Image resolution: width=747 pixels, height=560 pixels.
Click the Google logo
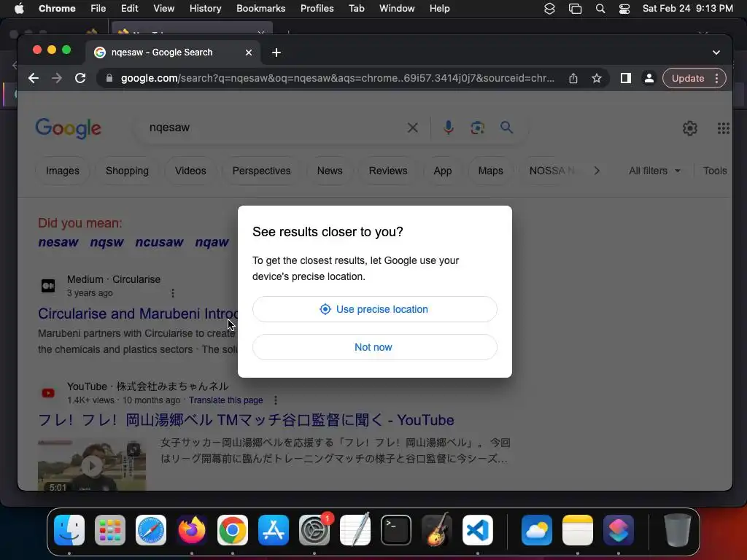pyautogui.click(x=68, y=128)
